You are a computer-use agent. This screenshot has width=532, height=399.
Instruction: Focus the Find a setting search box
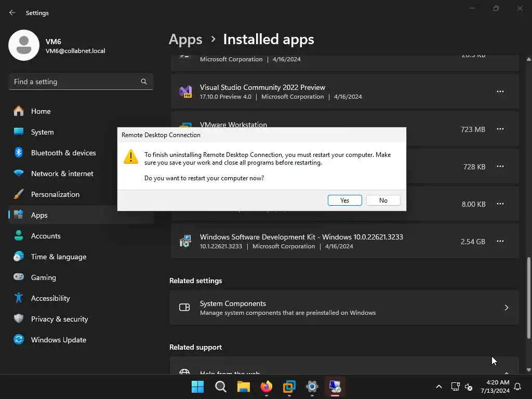coord(81,82)
